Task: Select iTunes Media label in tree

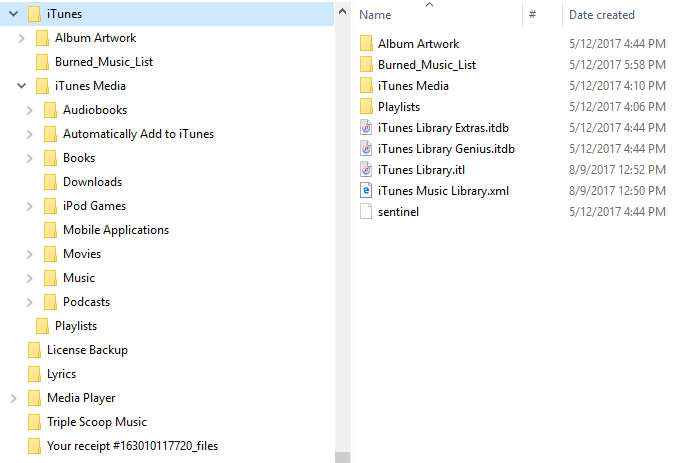Action: 90,86
